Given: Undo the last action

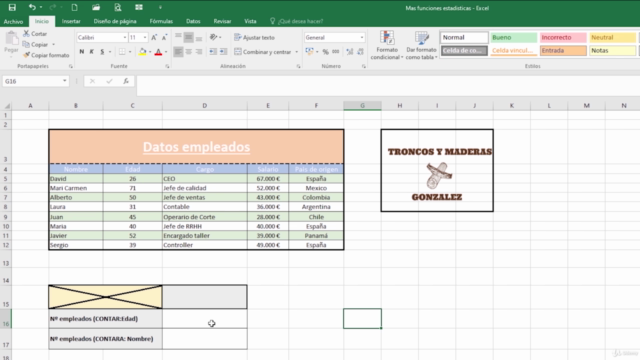Looking at the screenshot, I should point(32,7).
